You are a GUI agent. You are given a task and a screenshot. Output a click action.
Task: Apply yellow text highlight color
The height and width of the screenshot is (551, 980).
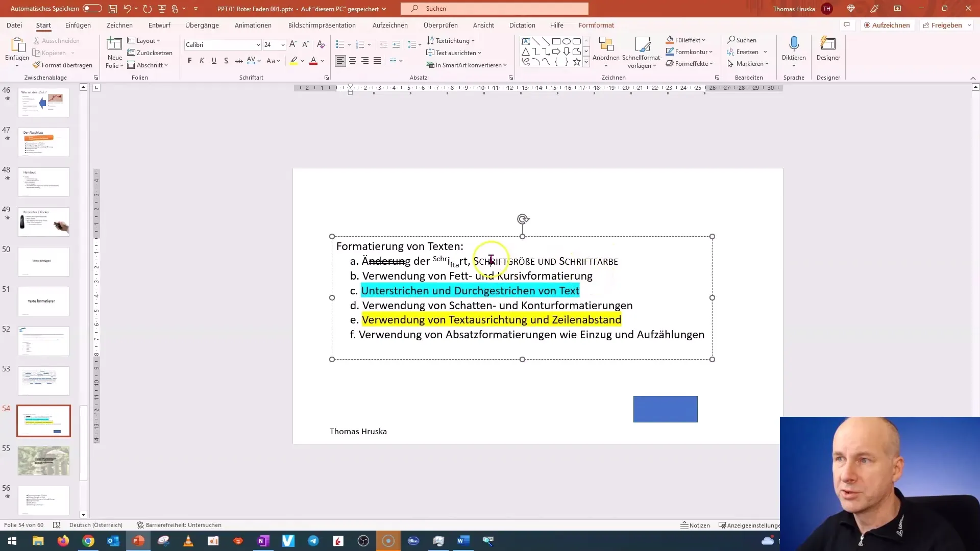coord(293,61)
